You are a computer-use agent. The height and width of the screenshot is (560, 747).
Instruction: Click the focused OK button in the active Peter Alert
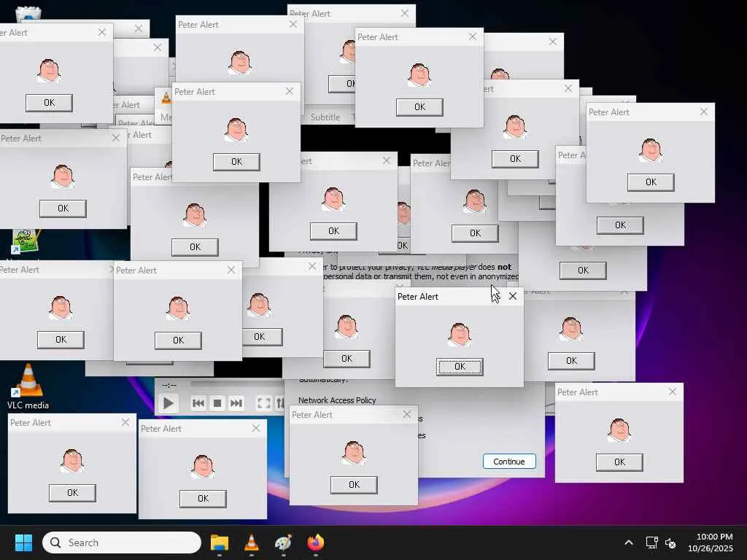460,367
